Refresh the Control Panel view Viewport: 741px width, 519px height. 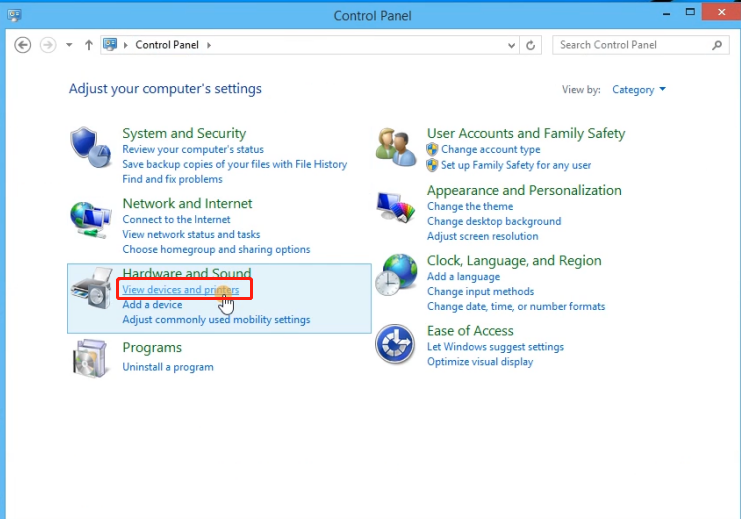530,45
